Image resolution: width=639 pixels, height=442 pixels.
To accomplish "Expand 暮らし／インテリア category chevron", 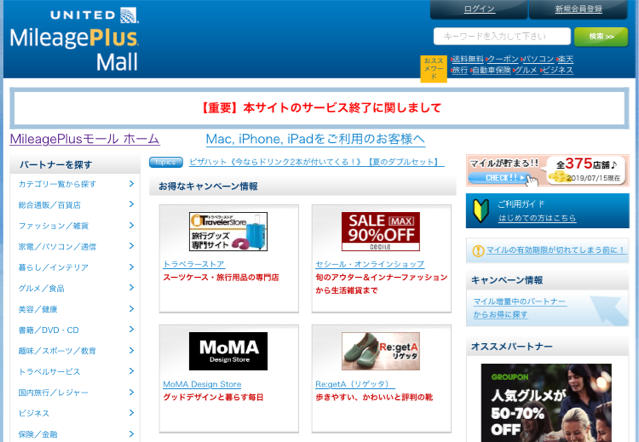I will point(131,267).
